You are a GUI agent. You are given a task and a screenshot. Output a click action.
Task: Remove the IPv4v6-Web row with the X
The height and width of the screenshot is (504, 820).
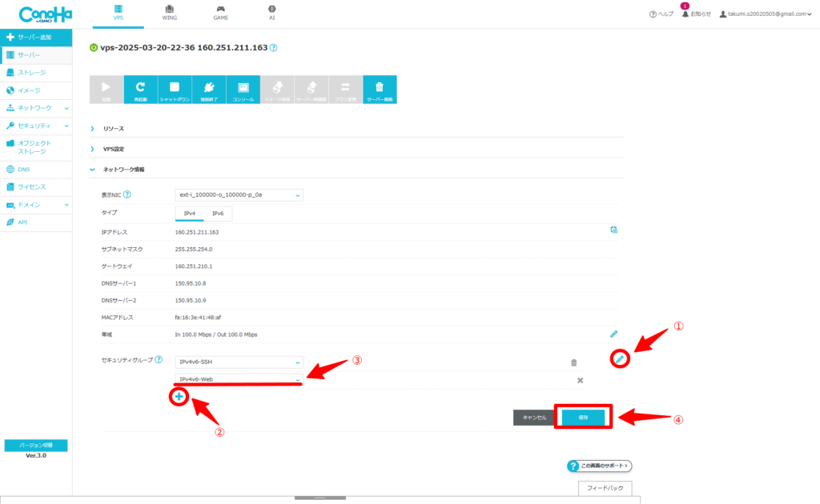point(580,380)
